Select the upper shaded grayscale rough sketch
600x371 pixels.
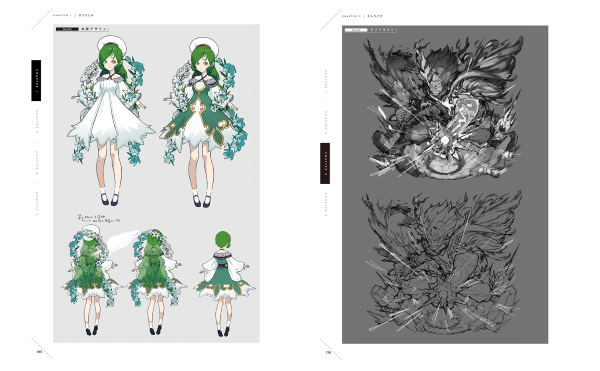443,108
